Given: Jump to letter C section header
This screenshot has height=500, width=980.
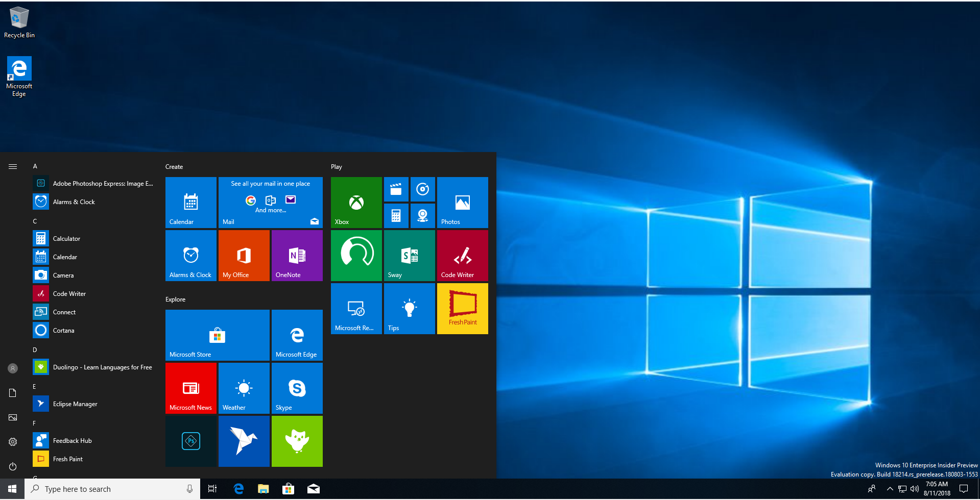Looking at the screenshot, I should click(35, 221).
